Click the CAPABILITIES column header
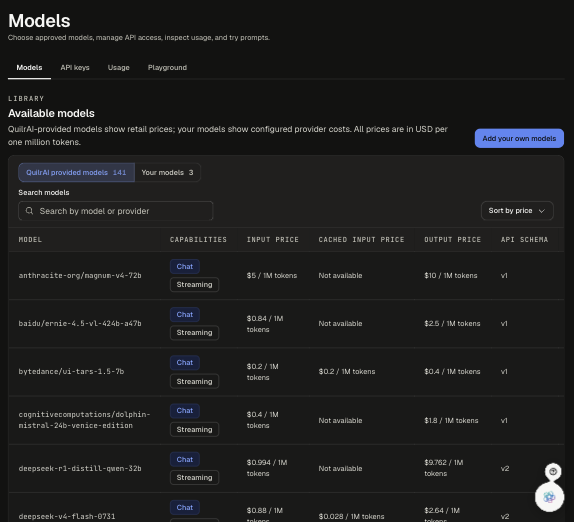The image size is (574, 522). point(198,239)
